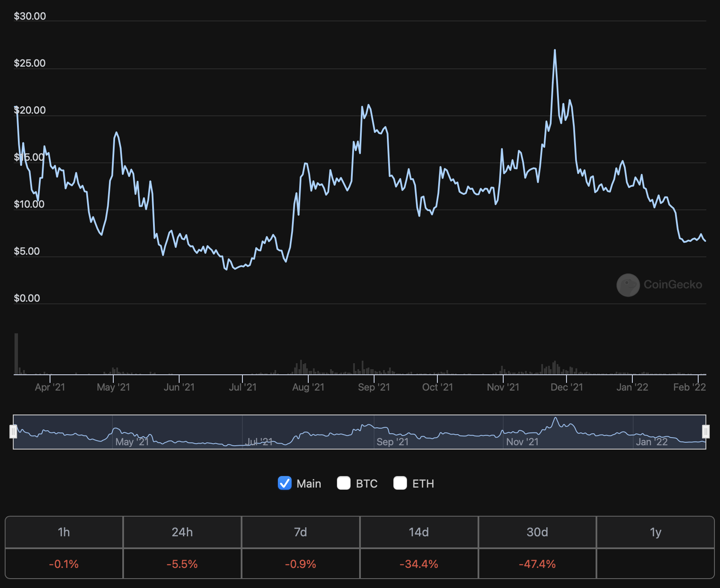Grab the right range navigator handle
Image resolution: width=720 pixels, height=588 pixels.
click(706, 432)
